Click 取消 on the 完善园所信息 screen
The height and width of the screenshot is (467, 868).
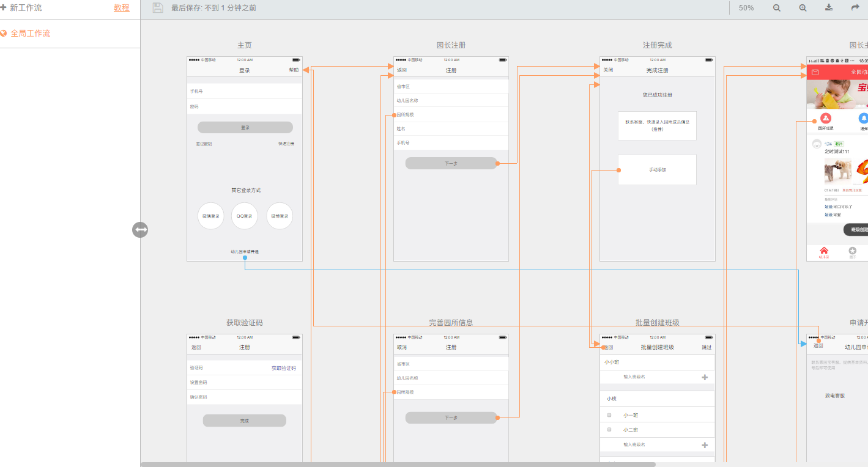(402, 347)
